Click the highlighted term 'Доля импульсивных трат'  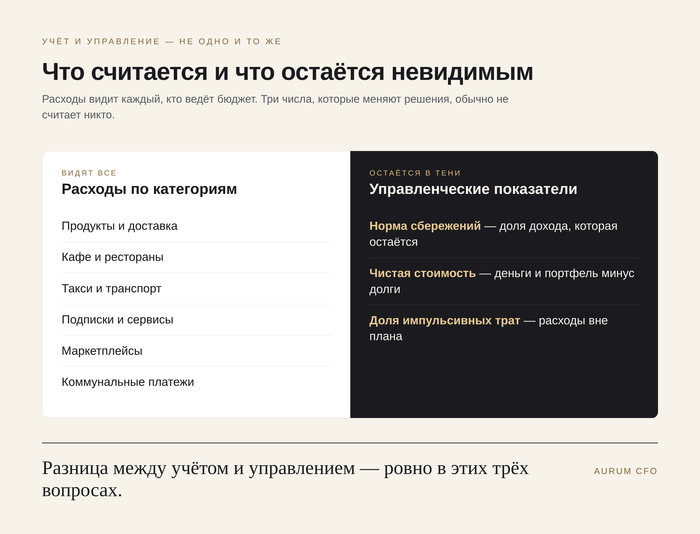tap(445, 321)
